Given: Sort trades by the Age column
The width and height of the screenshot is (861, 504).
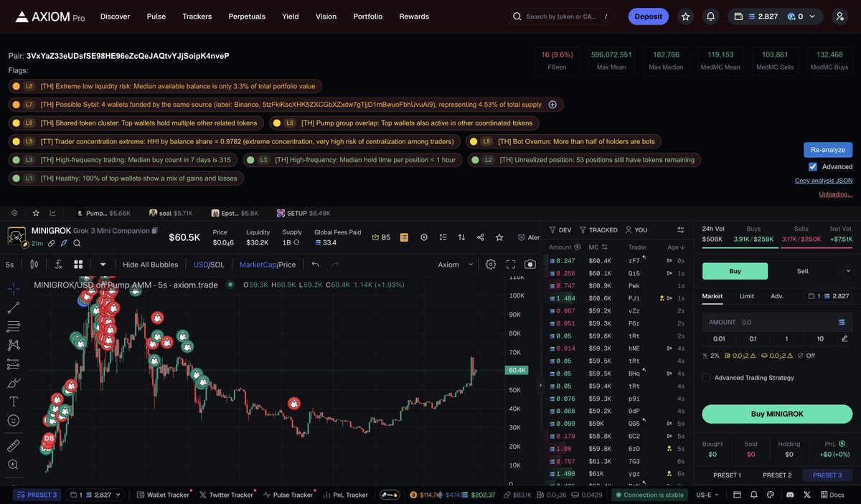Looking at the screenshot, I should click(x=676, y=247).
